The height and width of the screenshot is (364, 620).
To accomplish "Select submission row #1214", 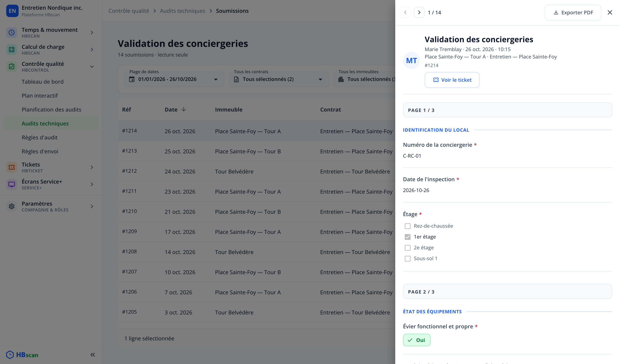I will (x=257, y=131).
